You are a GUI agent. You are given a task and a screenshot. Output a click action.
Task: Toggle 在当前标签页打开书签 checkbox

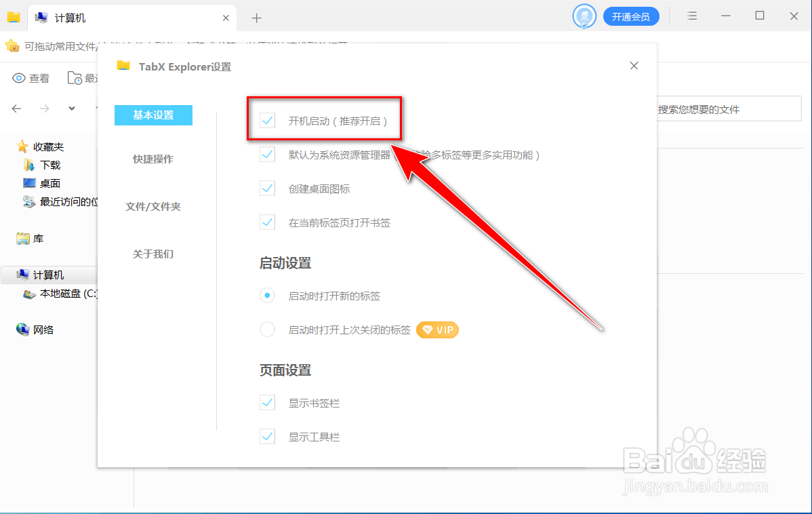(x=267, y=222)
